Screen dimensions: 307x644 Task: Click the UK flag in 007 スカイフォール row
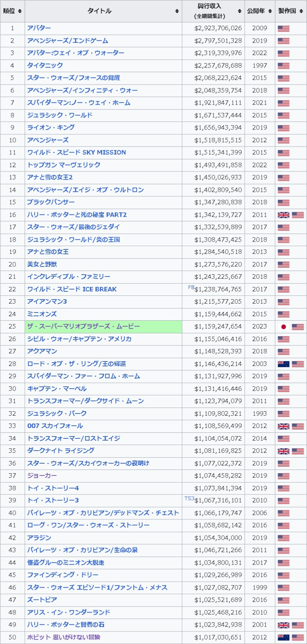pos(284,426)
